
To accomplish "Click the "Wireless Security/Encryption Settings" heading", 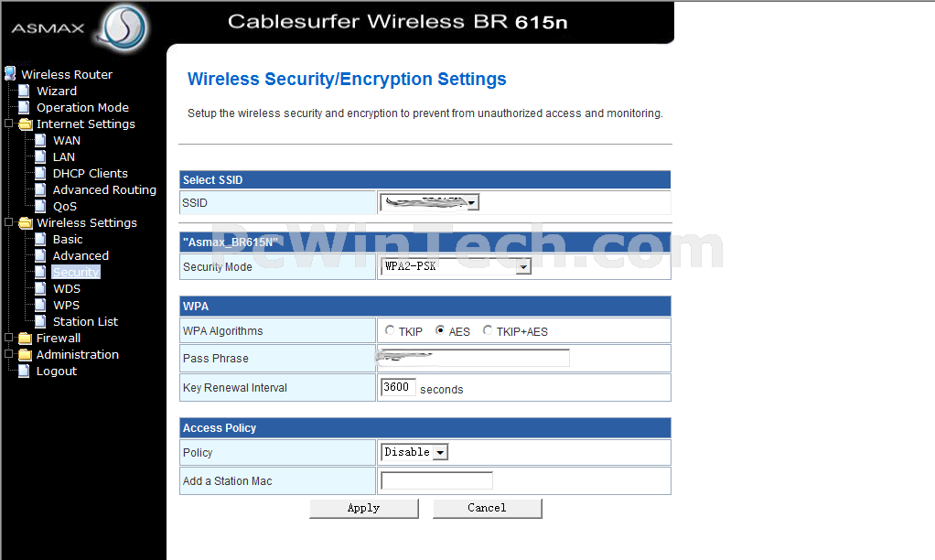I will click(347, 79).
